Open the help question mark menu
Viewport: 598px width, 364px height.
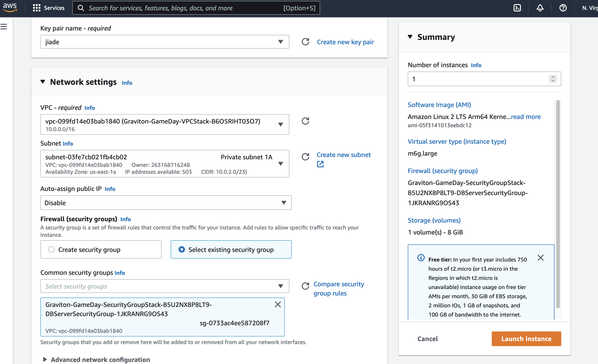coord(563,8)
